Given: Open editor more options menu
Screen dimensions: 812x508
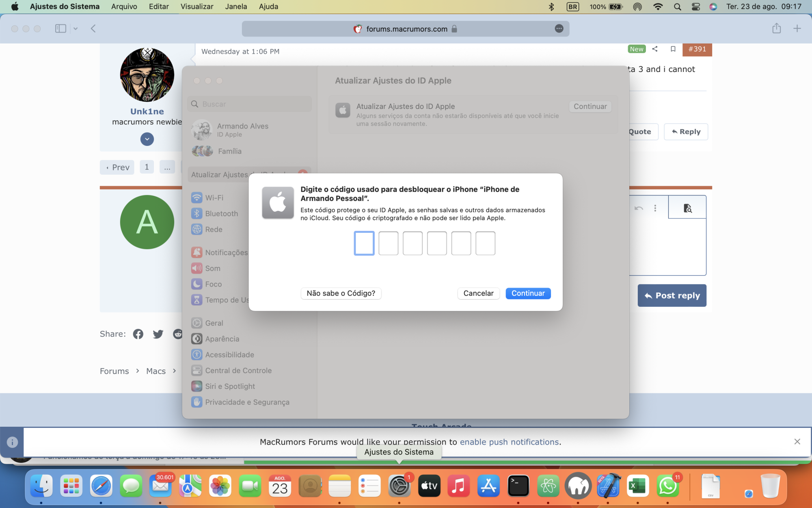Looking at the screenshot, I should click(655, 208).
